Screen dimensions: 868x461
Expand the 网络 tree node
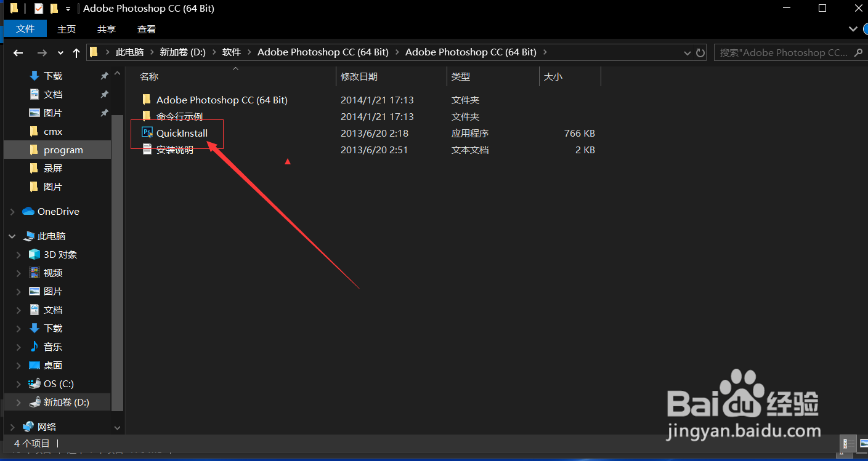tap(12, 427)
